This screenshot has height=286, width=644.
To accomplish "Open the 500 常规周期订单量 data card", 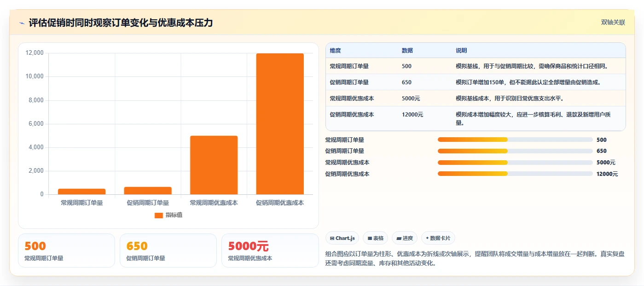I will tap(66, 251).
